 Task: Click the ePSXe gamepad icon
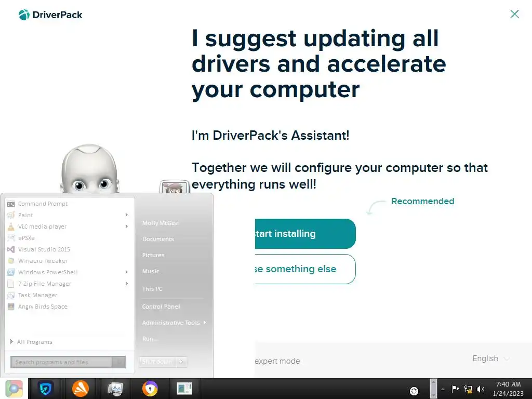(x=11, y=238)
